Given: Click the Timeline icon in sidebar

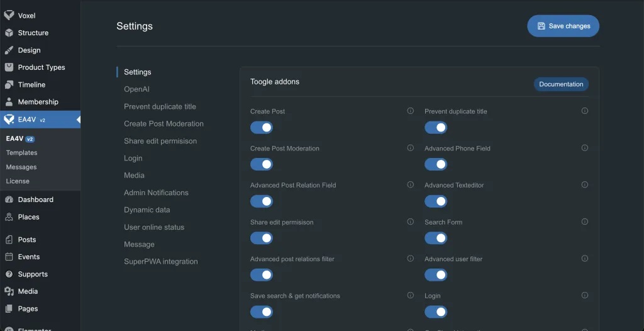Looking at the screenshot, I should [9, 84].
